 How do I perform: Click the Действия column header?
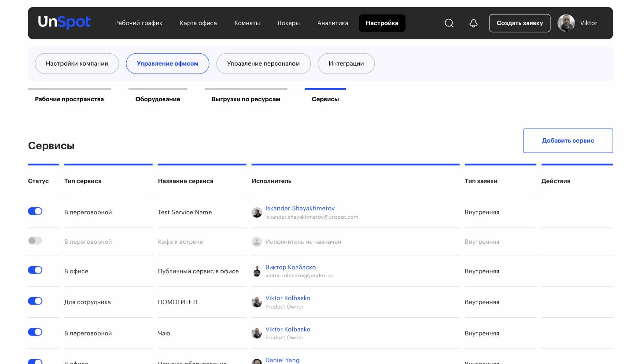556,181
